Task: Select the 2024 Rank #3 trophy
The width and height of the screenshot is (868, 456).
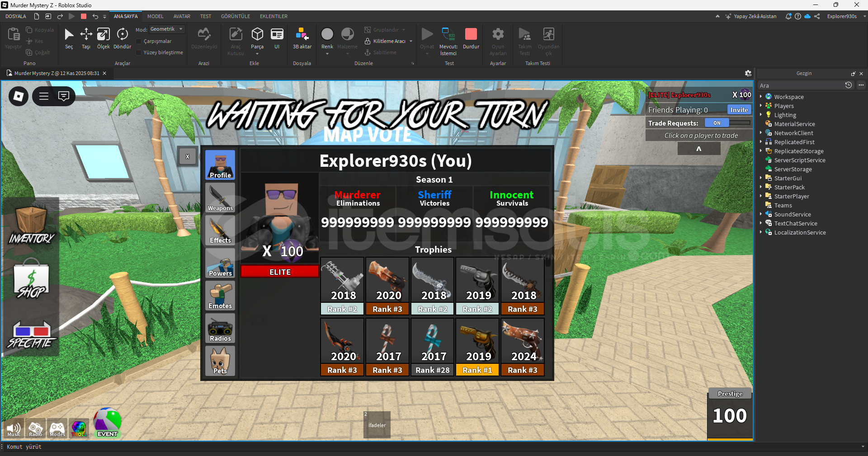Action: tap(523, 347)
